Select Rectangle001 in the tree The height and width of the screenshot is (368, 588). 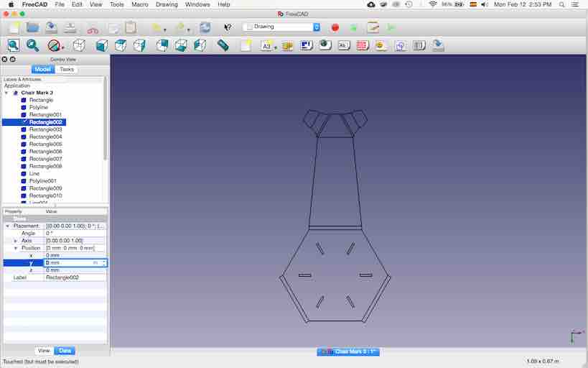pyautogui.click(x=45, y=115)
